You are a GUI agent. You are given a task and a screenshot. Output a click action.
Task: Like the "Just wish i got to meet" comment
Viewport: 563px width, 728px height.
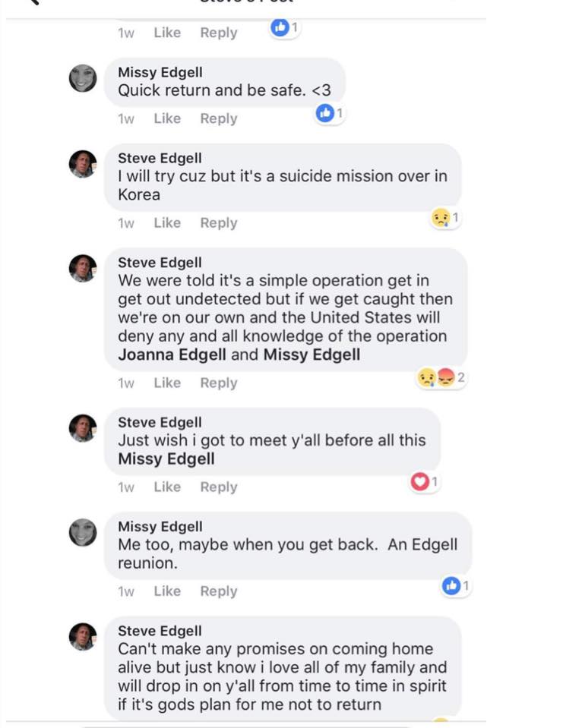167,487
